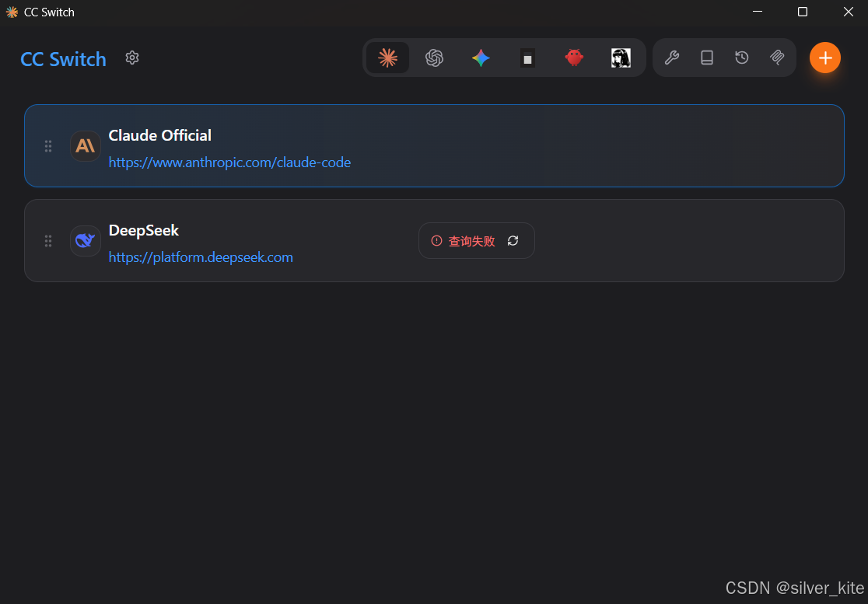This screenshot has height=604, width=868.
Task: Minimize the CC Switch window
Action: point(758,12)
